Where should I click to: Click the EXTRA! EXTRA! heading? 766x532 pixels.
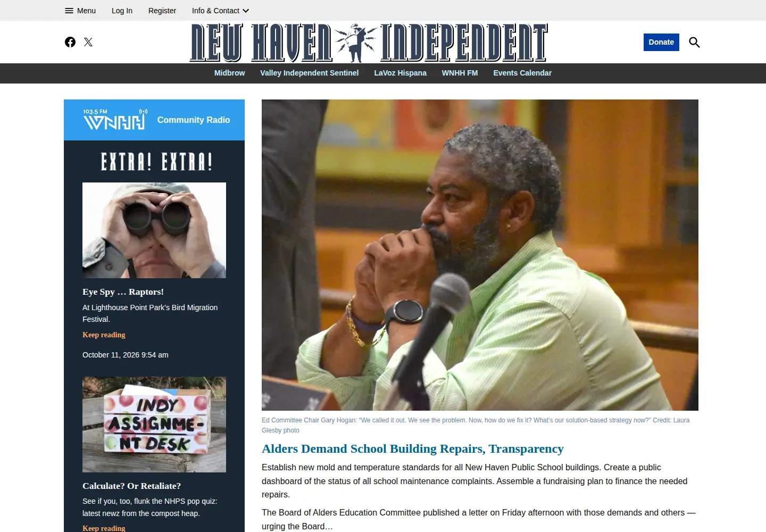(x=156, y=162)
